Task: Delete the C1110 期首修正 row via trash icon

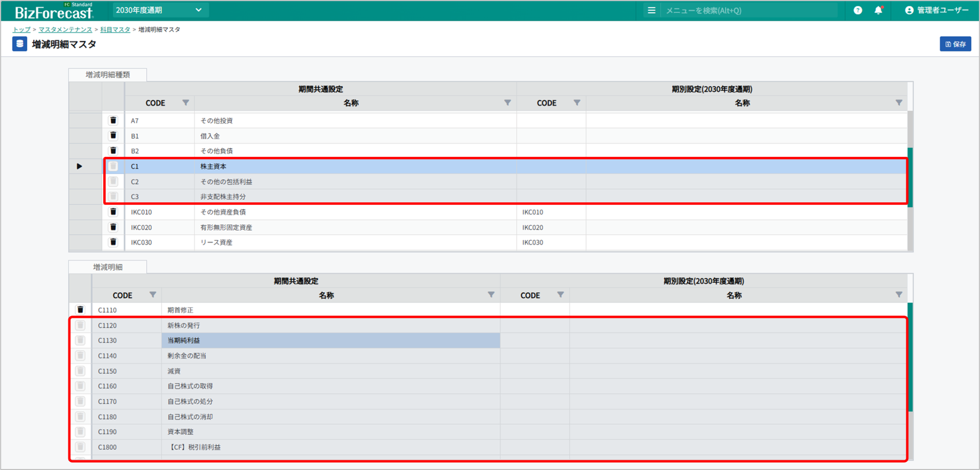Action: pos(80,310)
